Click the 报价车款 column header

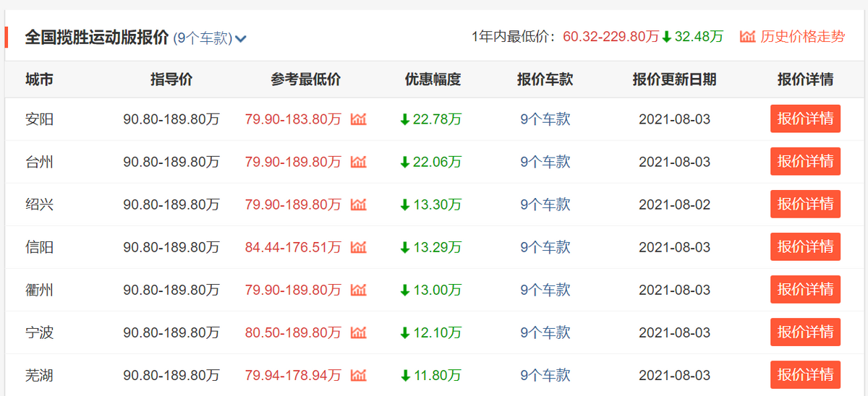pyautogui.click(x=545, y=79)
